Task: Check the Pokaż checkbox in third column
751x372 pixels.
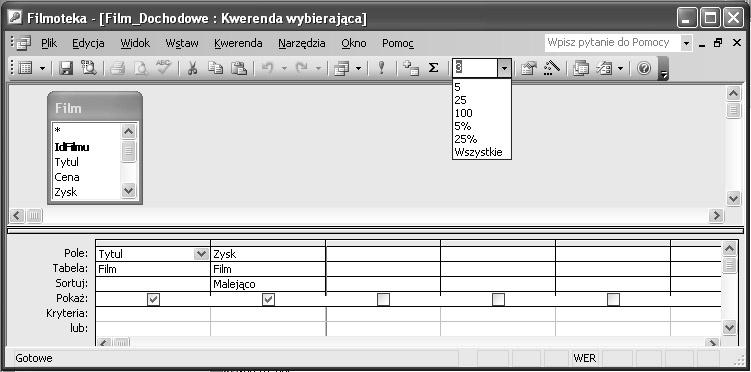Action: (x=383, y=299)
